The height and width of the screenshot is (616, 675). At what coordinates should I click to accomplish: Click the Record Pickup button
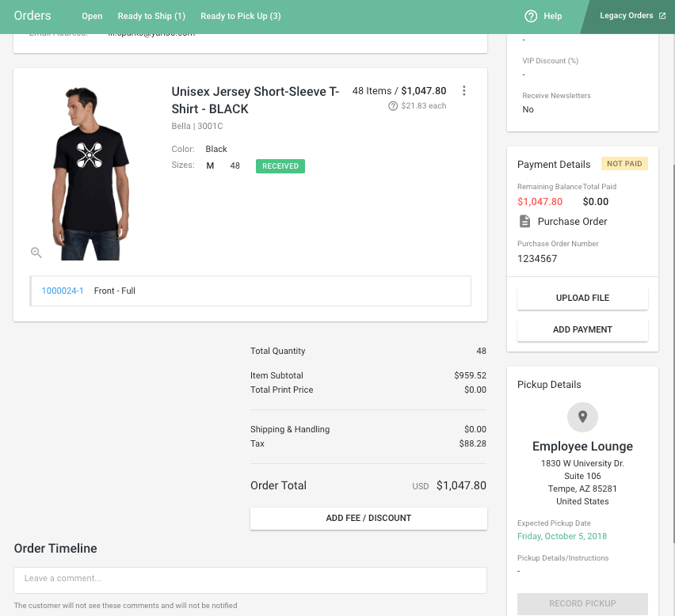point(582,603)
